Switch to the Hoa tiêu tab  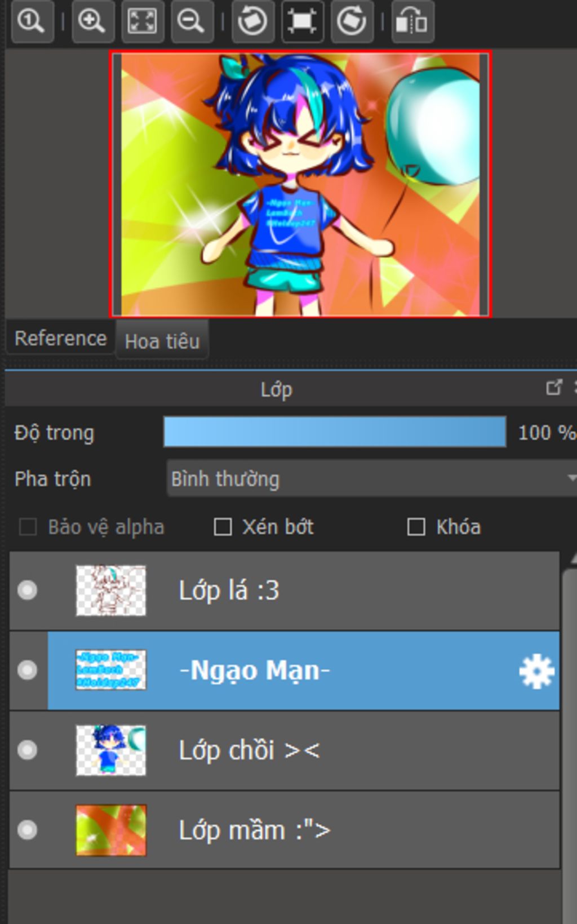pos(162,341)
